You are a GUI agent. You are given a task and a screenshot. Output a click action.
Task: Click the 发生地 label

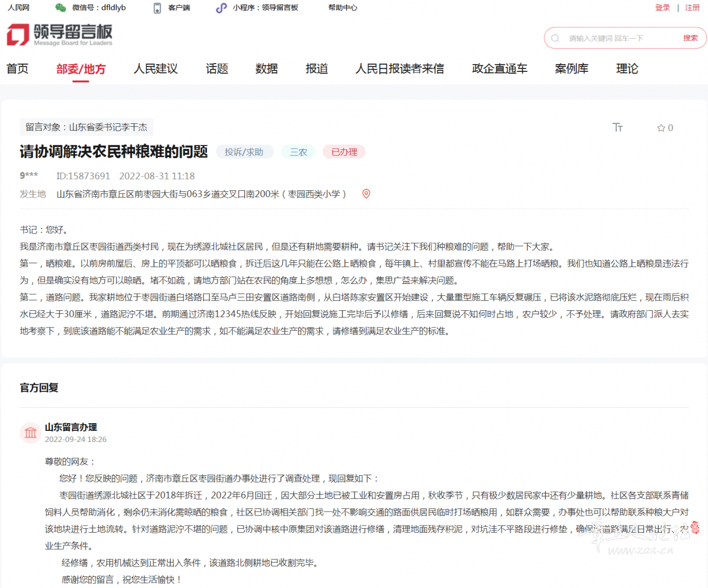pyautogui.click(x=33, y=194)
